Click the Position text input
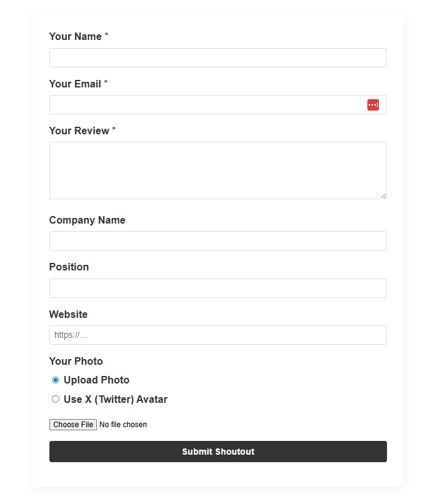This screenshot has height=504, width=432. [218, 288]
